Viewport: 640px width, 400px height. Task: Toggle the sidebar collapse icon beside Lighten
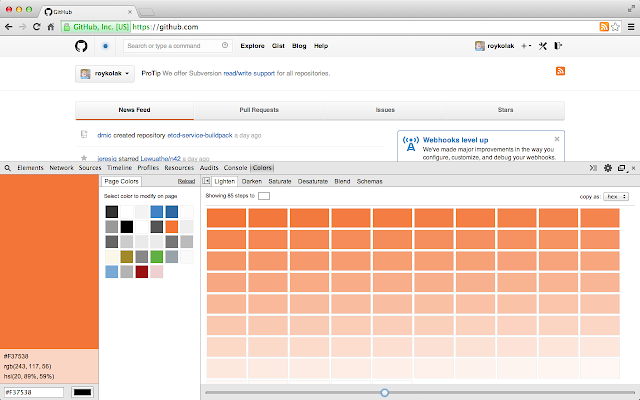pos(206,181)
